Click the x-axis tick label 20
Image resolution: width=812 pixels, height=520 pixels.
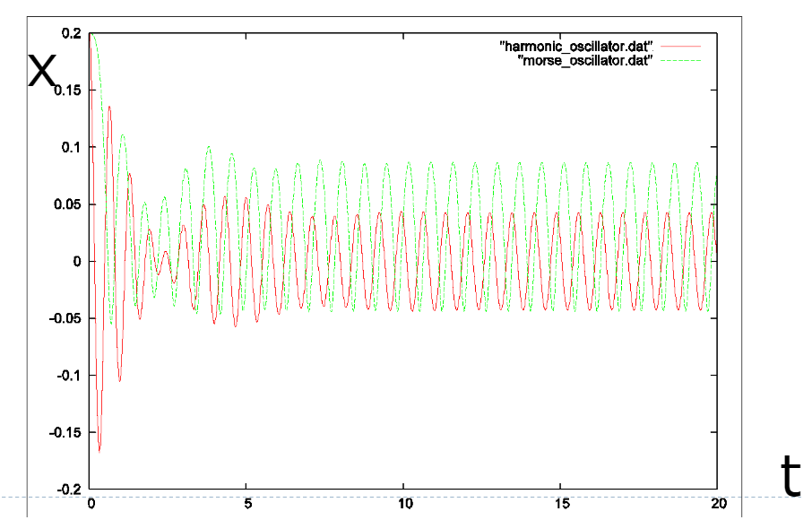(x=719, y=504)
